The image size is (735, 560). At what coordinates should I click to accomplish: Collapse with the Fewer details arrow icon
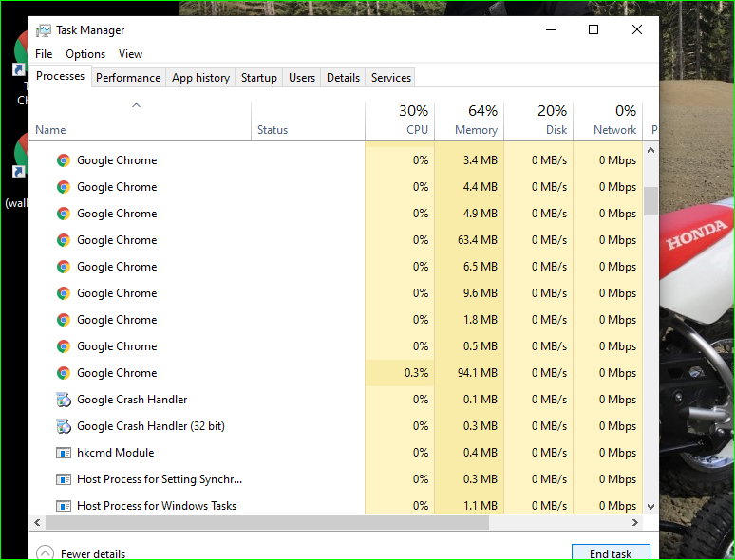[45, 553]
